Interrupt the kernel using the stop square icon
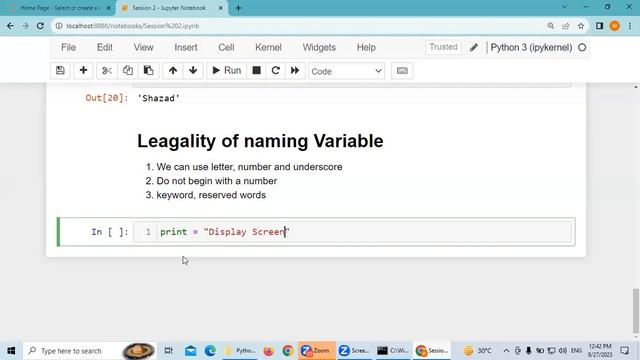640x360 pixels. [256, 71]
